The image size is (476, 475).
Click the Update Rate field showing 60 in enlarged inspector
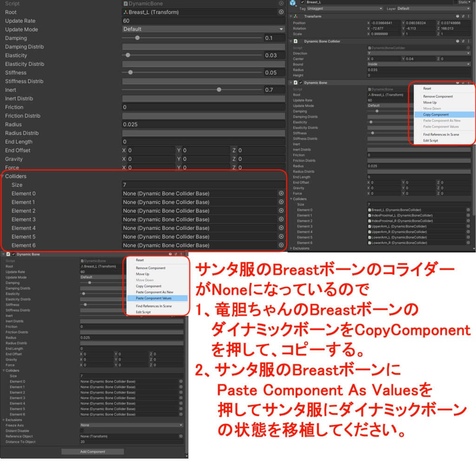(203, 20)
